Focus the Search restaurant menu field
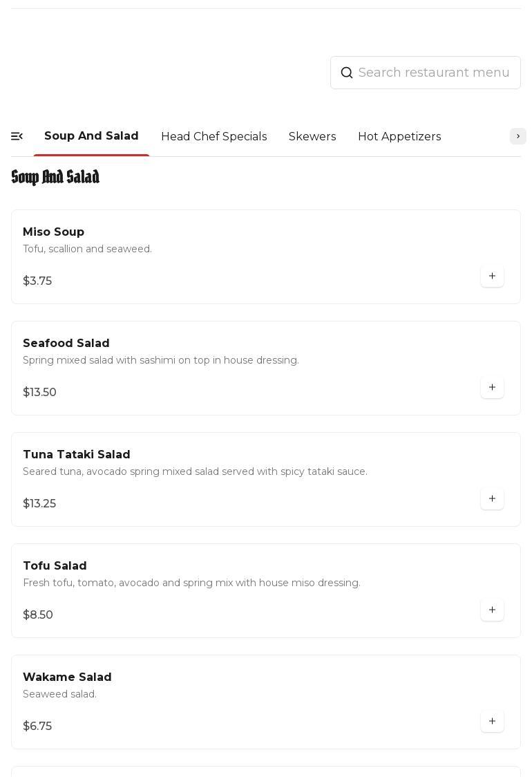The width and height of the screenshot is (532, 777). (434, 73)
